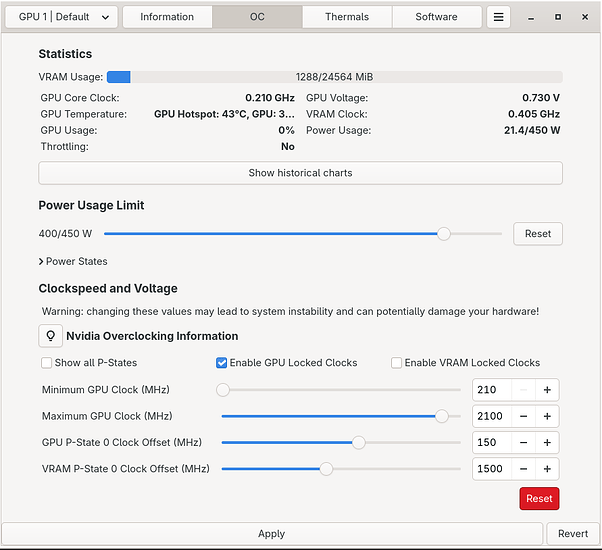The width and height of the screenshot is (602, 550).
Task: Switch to the Information tab
Action: (167, 17)
